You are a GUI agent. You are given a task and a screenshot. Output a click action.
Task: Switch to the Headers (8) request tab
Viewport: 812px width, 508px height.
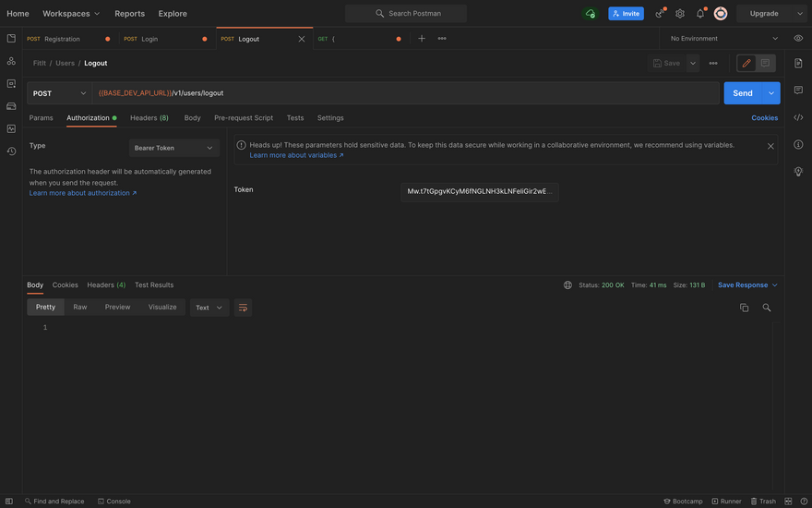[149, 118]
